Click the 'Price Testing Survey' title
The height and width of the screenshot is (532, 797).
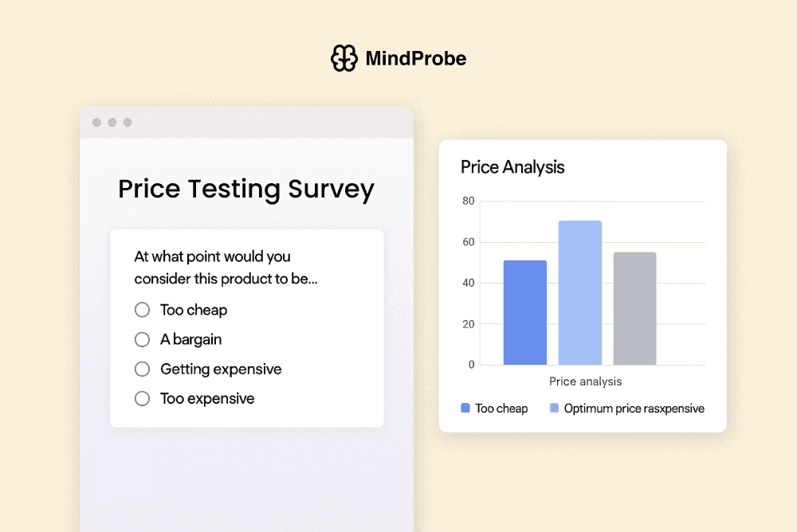pos(245,189)
